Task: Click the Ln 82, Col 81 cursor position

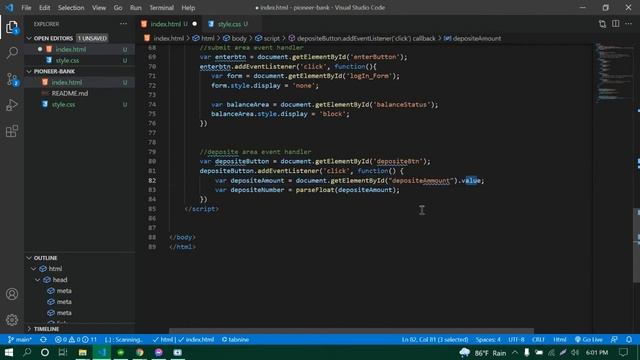Action: click(x=435, y=340)
